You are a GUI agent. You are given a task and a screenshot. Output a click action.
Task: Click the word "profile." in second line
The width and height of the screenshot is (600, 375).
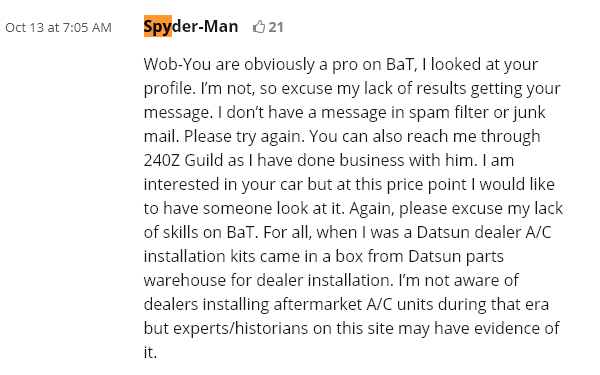pyautogui.click(x=170, y=88)
